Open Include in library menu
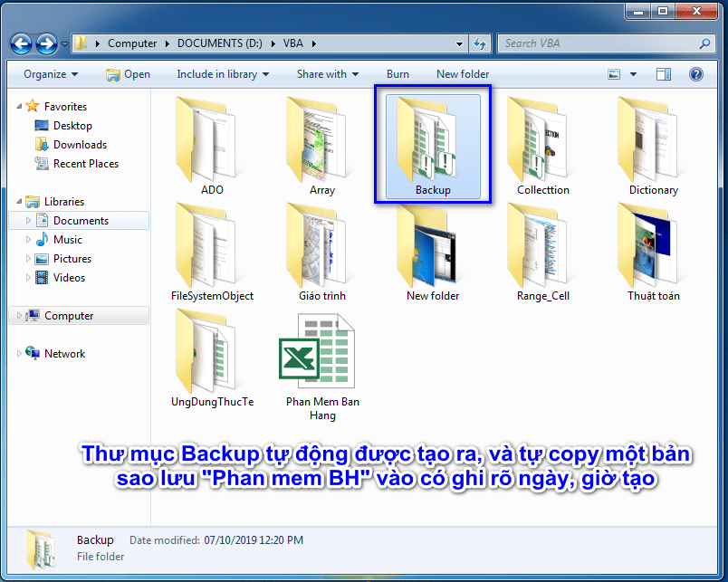Viewport: 728px width, 582px height. pos(223,74)
